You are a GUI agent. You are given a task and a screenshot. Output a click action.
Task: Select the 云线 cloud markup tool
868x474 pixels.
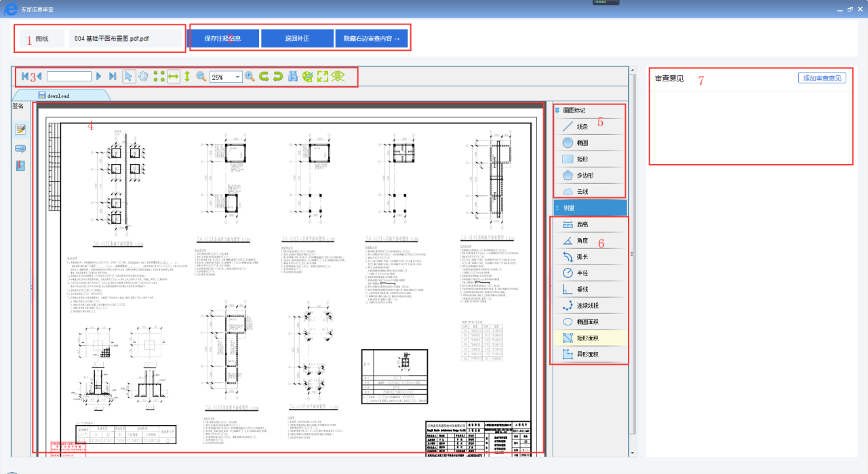(x=590, y=191)
